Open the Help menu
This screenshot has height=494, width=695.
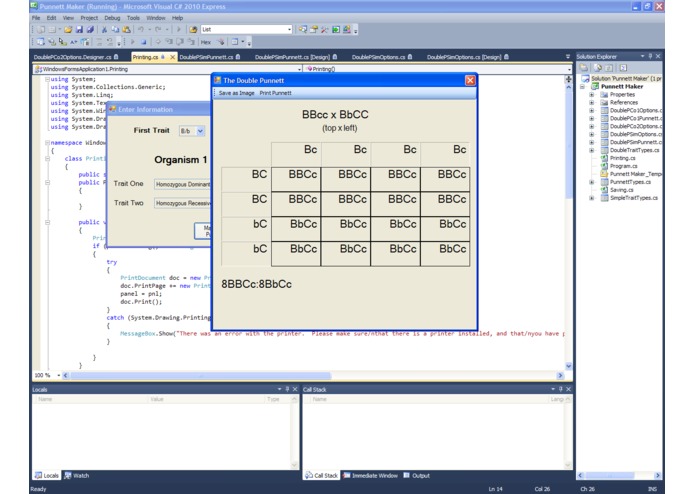(177, 18)
